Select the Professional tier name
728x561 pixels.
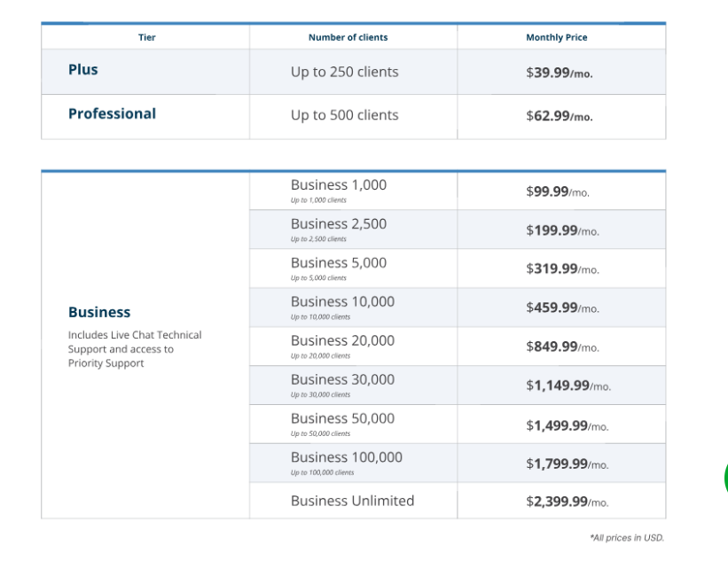(x=112, y=113)
